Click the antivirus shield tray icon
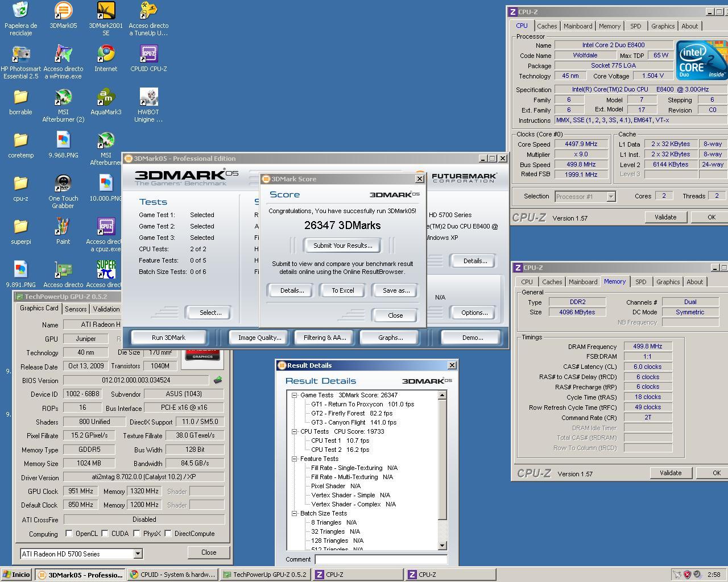Viewport: 728px width, 582px height. (687, 575)
